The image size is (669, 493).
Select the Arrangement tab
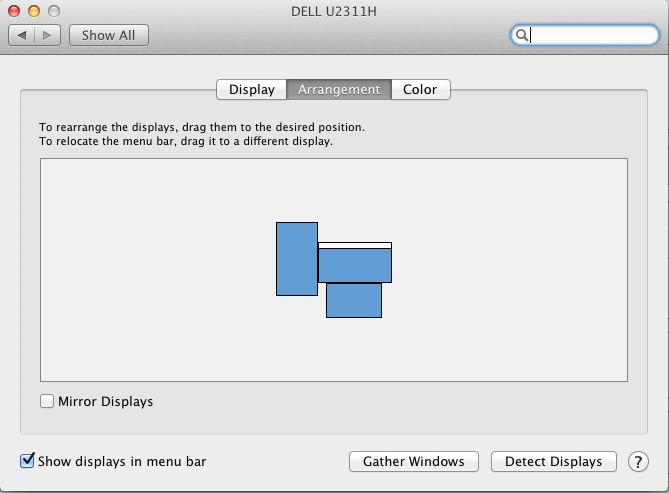click(x=339, y=89)
